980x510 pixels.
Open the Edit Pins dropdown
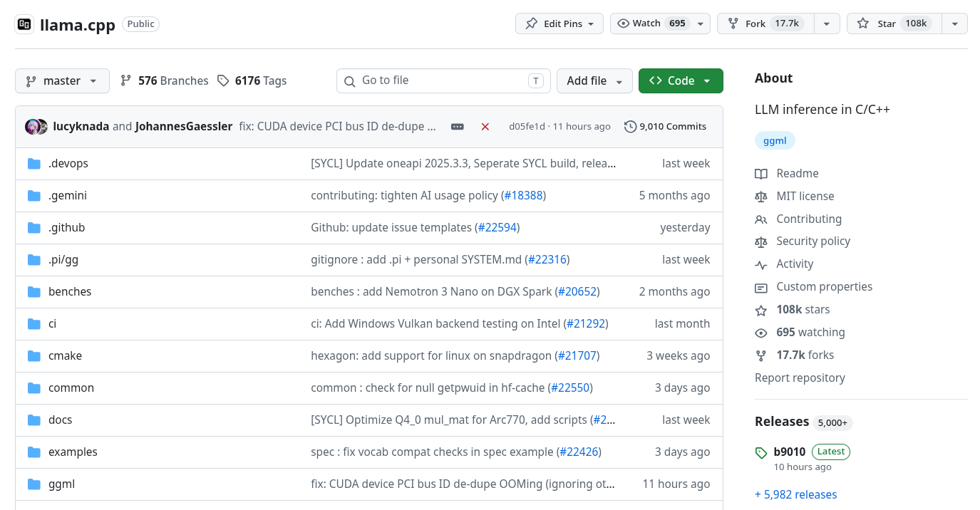[559, 24]
